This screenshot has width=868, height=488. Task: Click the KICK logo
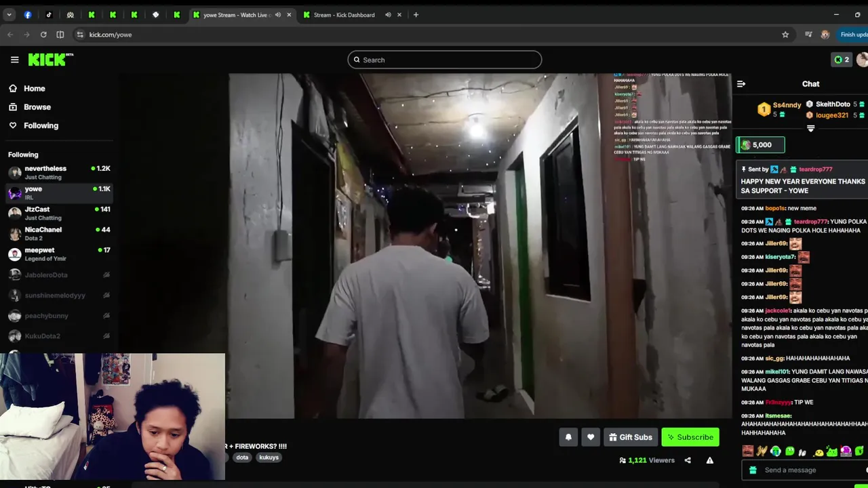coord(50,60)
